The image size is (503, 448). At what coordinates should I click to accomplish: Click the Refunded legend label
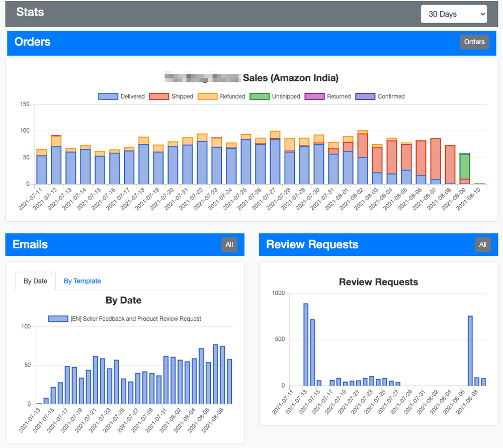tap(232, 97)
